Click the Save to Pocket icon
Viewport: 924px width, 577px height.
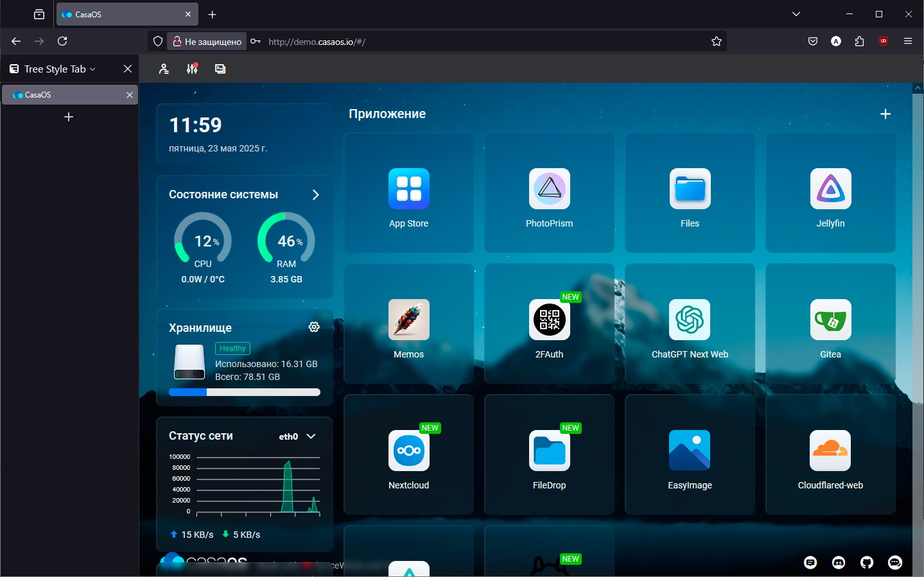[813, 41]
